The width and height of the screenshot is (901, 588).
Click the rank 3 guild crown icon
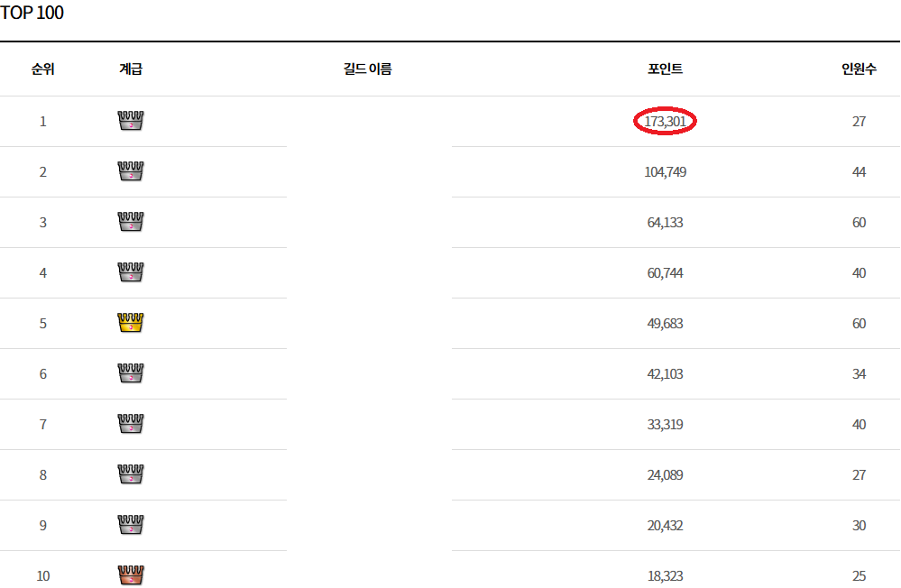coord(131,222)
